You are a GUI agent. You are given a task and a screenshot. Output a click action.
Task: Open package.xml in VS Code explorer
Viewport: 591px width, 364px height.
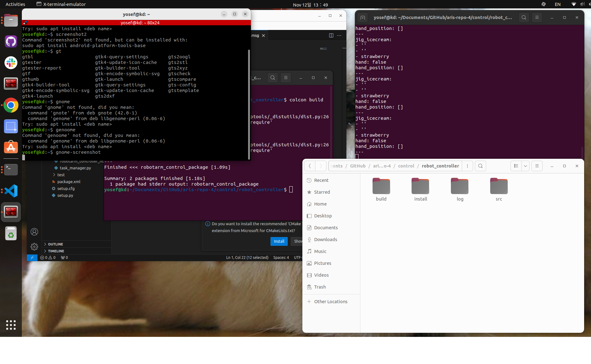coord(69,182)
